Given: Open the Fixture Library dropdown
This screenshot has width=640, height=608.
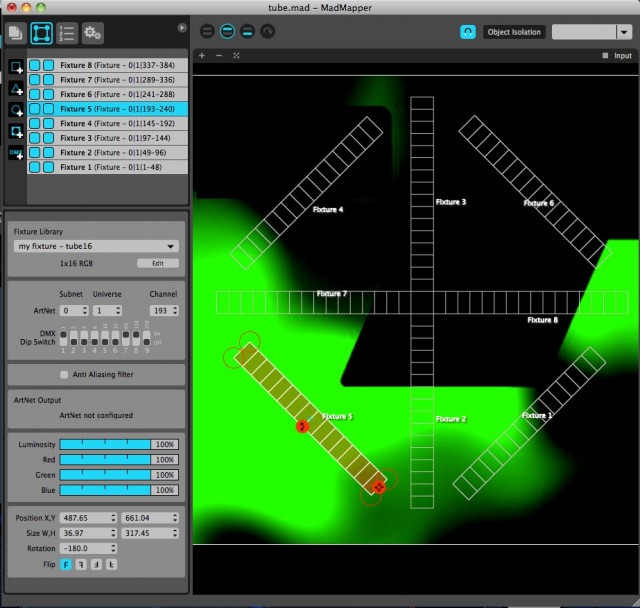Looking at the screenshot, I should [x=96, y=246].
